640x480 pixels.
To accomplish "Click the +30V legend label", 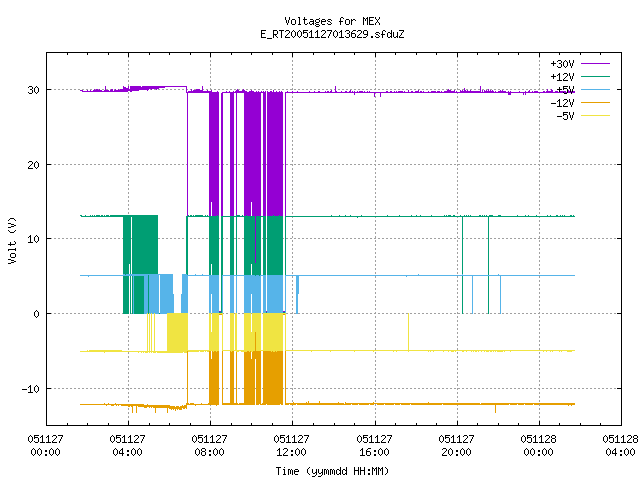I will tap(562, 64).
